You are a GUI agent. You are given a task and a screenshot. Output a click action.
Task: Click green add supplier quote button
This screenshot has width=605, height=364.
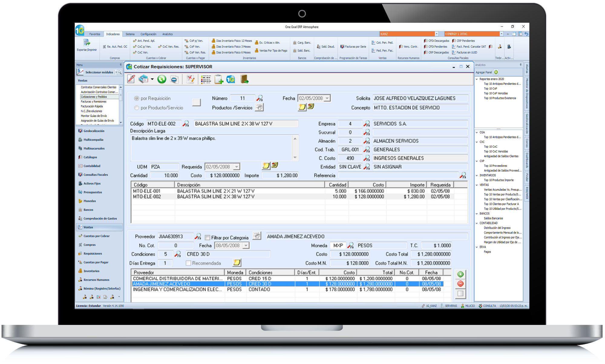coord(460,274)
